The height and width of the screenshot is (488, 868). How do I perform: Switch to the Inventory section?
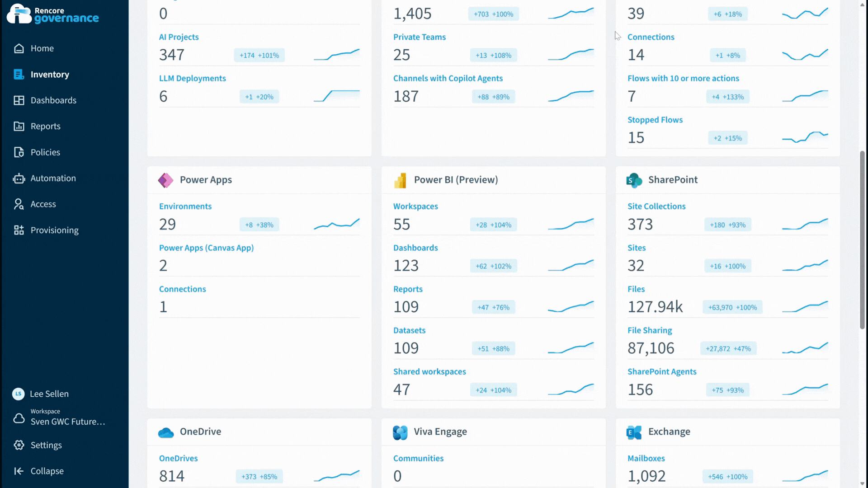pos(50,74)
